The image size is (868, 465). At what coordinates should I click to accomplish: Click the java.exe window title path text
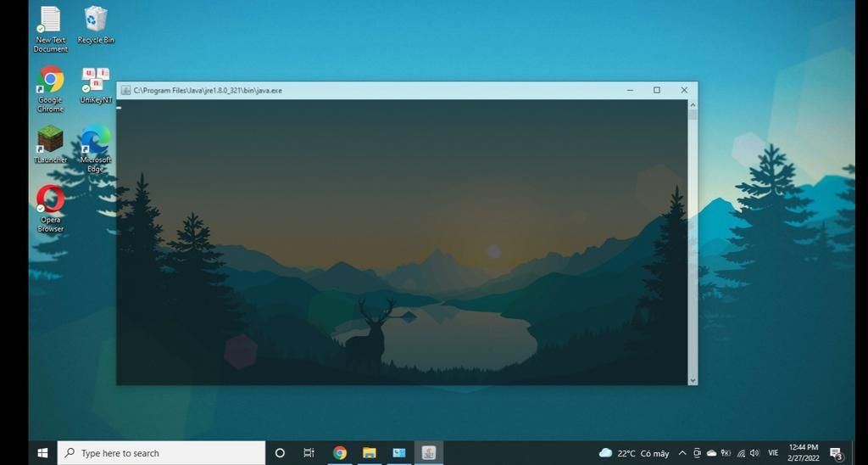tap(208, 90)
